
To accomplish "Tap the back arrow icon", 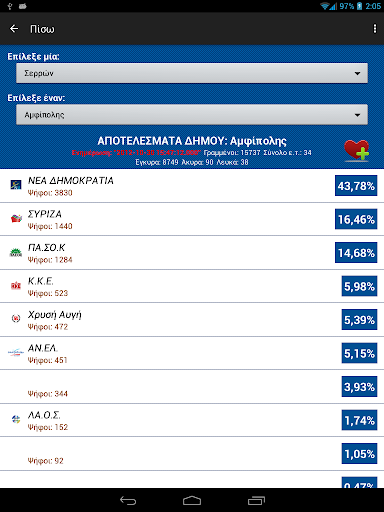I will click(x=14, y=29).
